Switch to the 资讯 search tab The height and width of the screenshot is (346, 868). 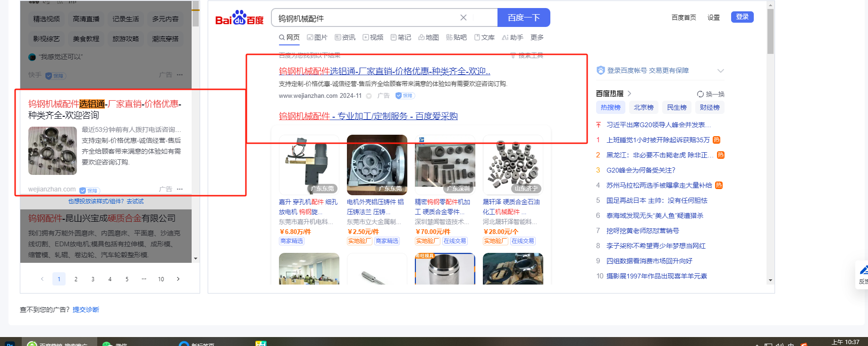pos(345,37)
